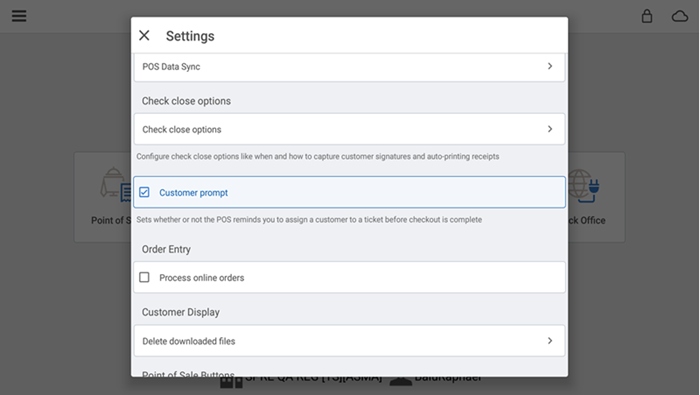This screenshot has height=395, width=700.
Task: Click the Back Office globe icon
Action: (584, 185)
